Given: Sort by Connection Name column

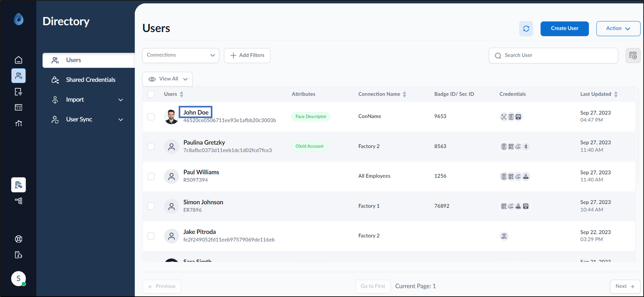Looking at the screenshot, I should pos(405,94).
